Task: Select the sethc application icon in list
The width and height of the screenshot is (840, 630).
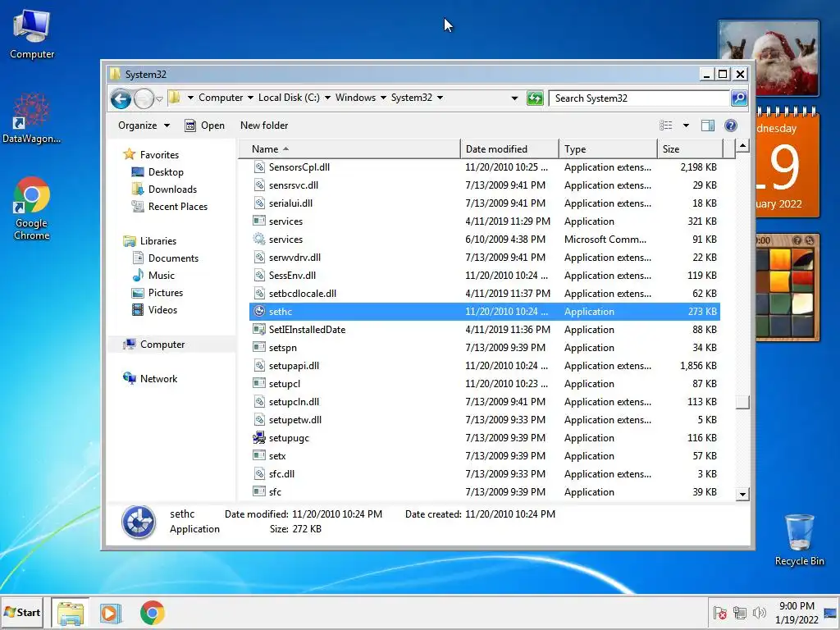Action: click(259, 311)
